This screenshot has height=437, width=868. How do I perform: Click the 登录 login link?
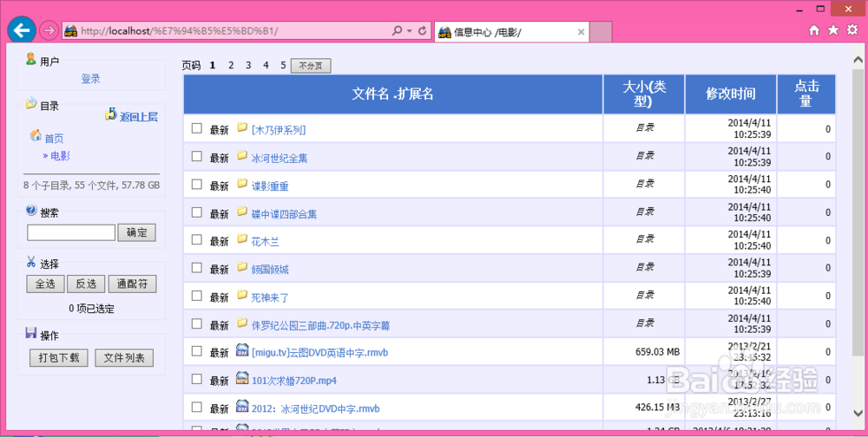click(91, 79)
